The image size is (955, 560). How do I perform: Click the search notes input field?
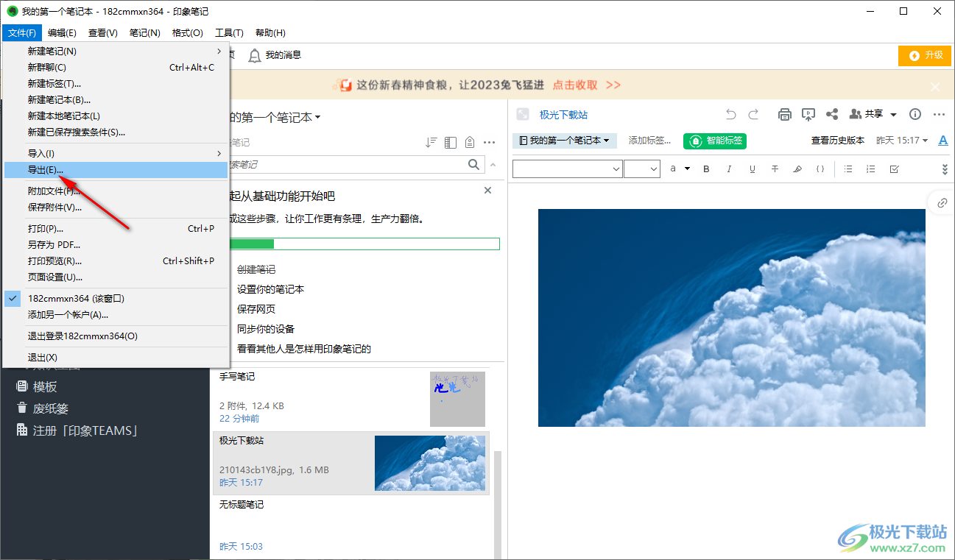[x=347, y=165]
